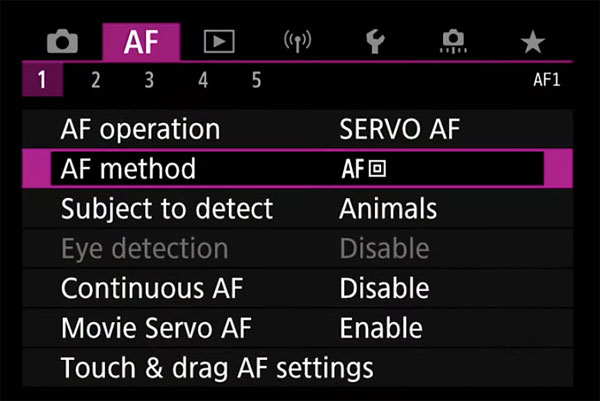Open the Playback menu icon
Image resolution: width=600 pixels, height=401 pixels.
click(219, 41)
